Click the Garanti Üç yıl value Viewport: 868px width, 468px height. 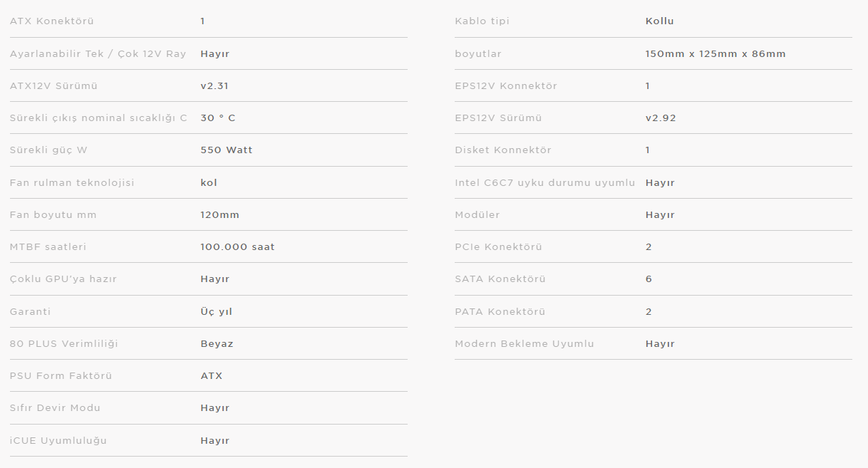(x=217, y=312)
